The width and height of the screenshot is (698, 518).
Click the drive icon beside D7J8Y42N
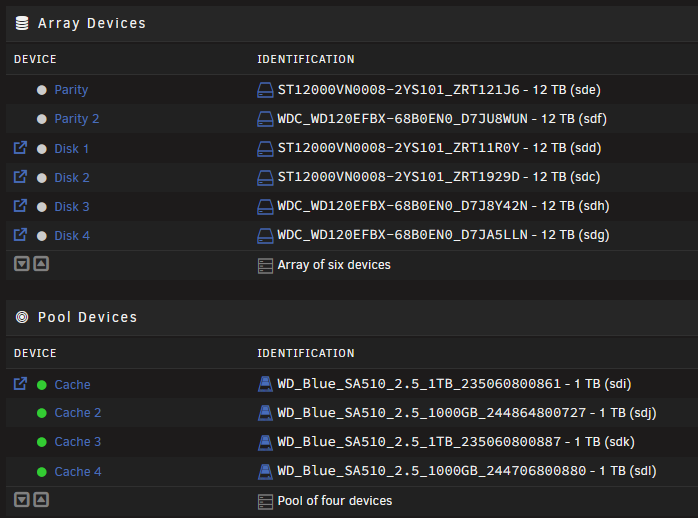(265, 206)
